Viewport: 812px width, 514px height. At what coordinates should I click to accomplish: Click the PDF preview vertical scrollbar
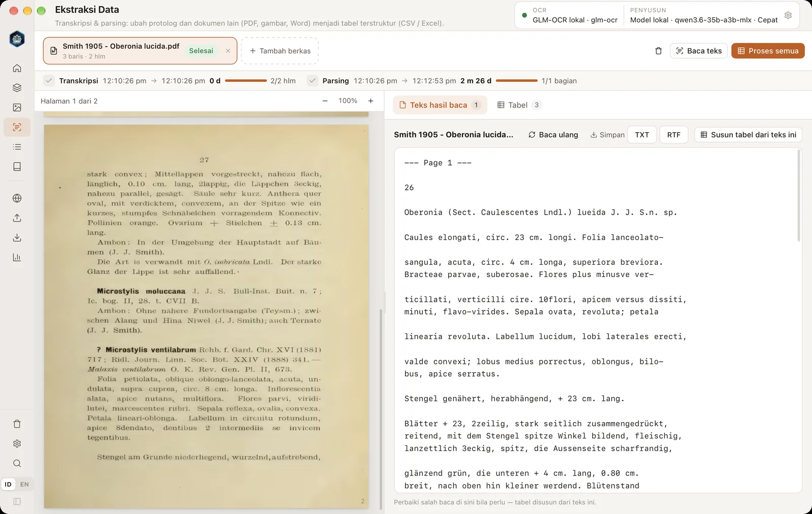[x=381, y=409]
